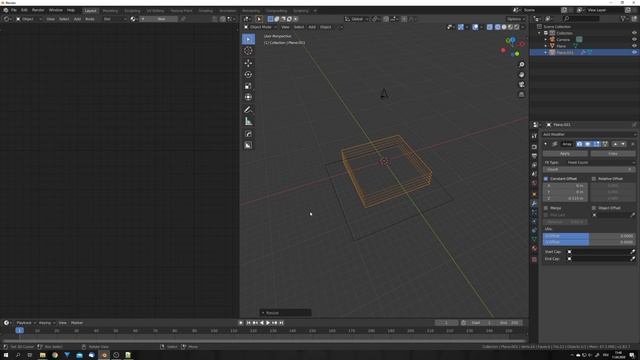Switch to the Layout workspace tab
Viewport: 640px width, 360px height.
pos(90,11)
